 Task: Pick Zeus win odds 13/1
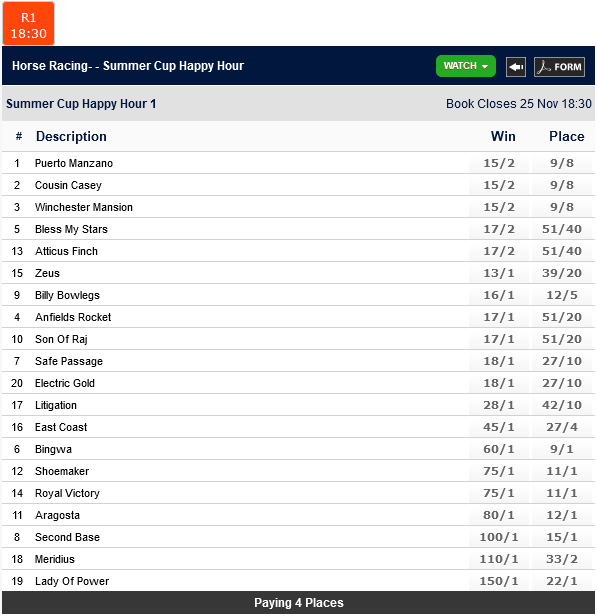[499, 273]
